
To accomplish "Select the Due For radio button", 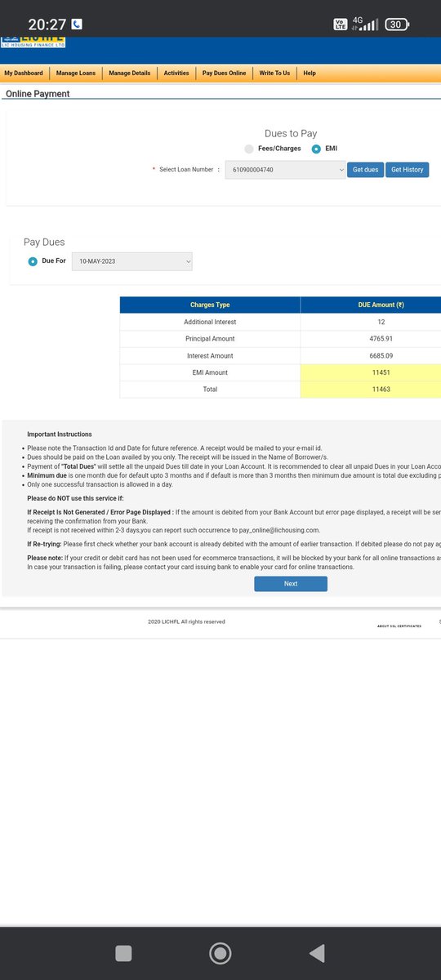I will coord(33,261).
